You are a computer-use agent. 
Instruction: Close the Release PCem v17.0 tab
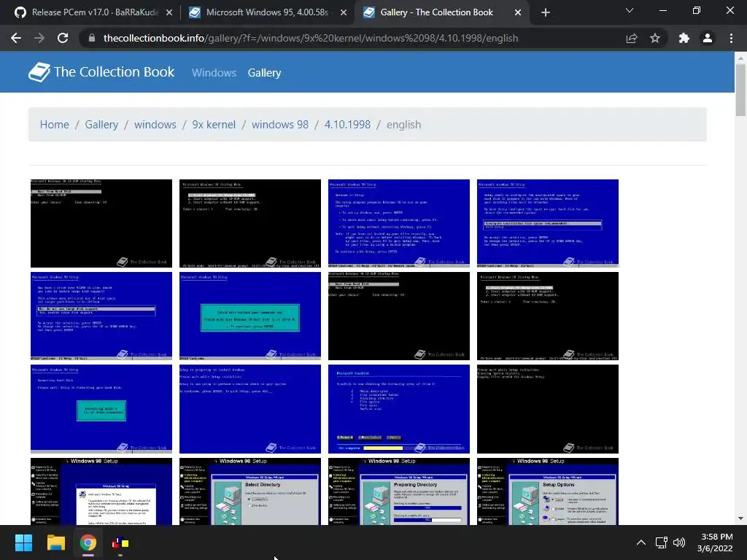point(169,13)
